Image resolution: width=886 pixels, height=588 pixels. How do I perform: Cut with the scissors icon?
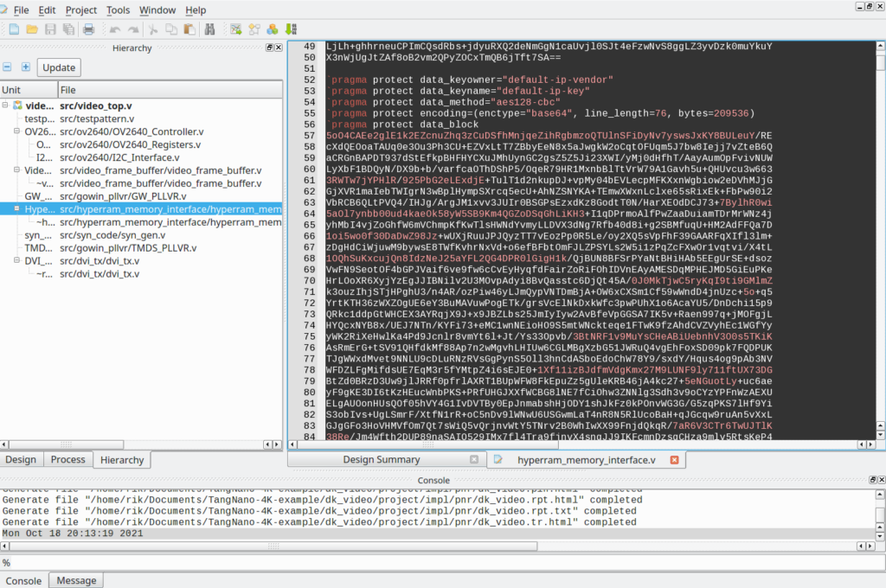[152, 29]
